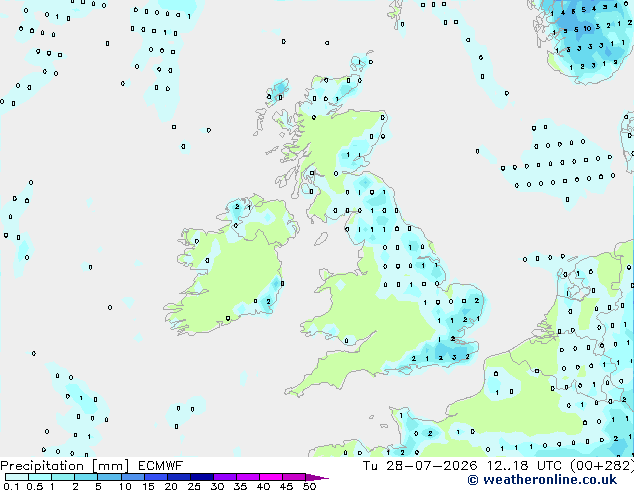Click the 0.5–1 mm legend color swatch
The height and width of the screenshot is (490, 634).
40,477
